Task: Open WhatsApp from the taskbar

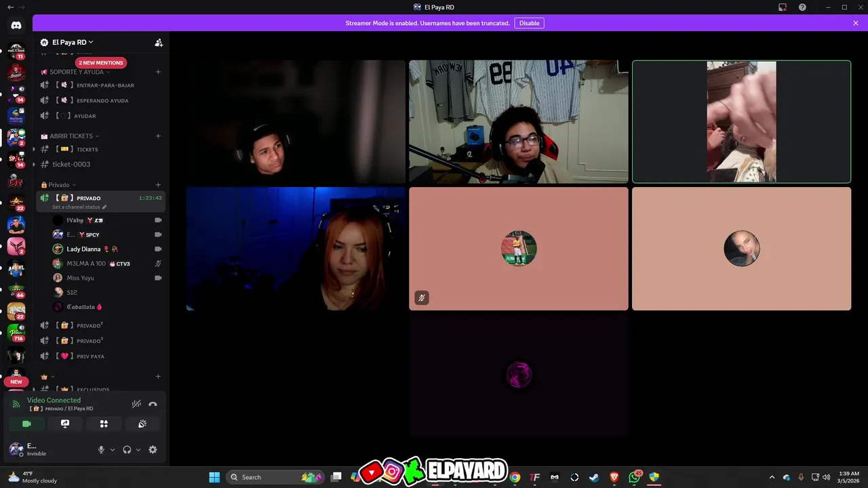Action: pyautogui.click(x=634, y=477)
